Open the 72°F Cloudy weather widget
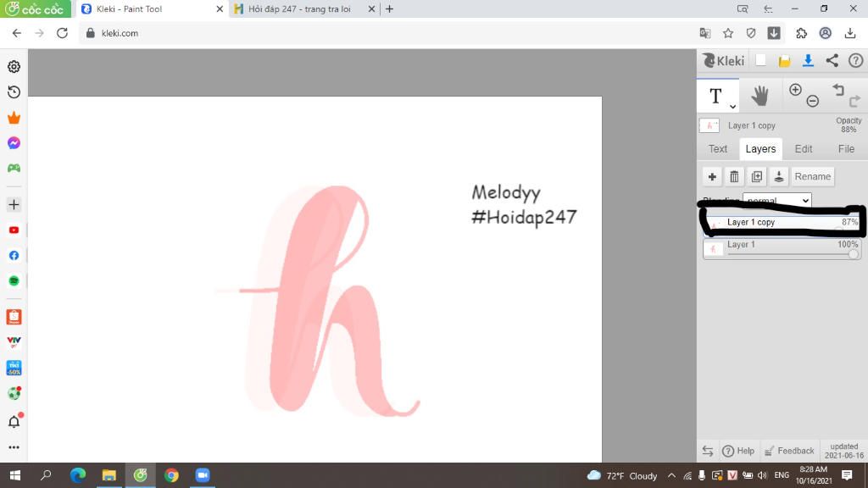Image resolution: width=868 pixels, height=488 pixels. coord(622,476)
